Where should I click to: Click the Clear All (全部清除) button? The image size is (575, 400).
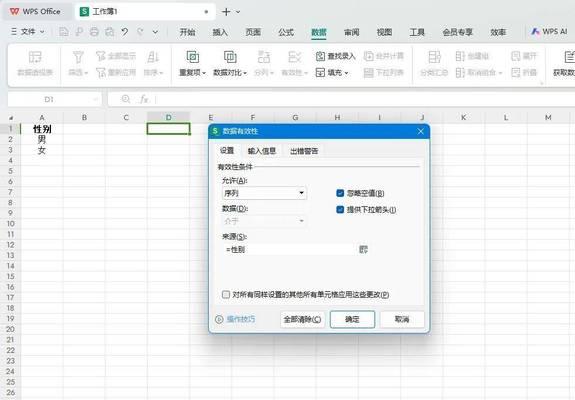302,319
